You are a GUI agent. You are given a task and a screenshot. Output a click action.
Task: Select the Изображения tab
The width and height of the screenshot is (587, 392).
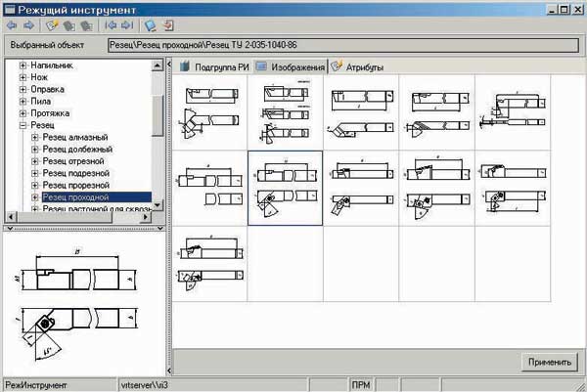[290, 66]
